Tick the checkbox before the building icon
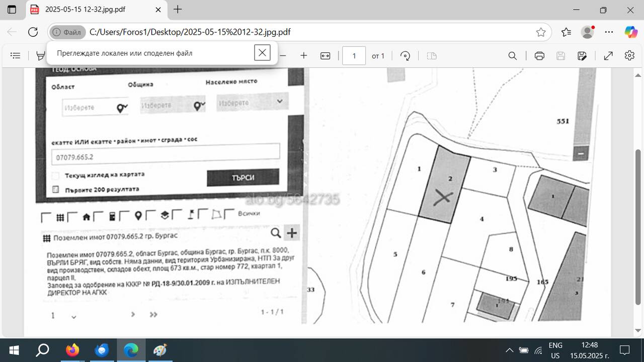The width and height of the screenshot is (644, 362). (x=99, y=216)
